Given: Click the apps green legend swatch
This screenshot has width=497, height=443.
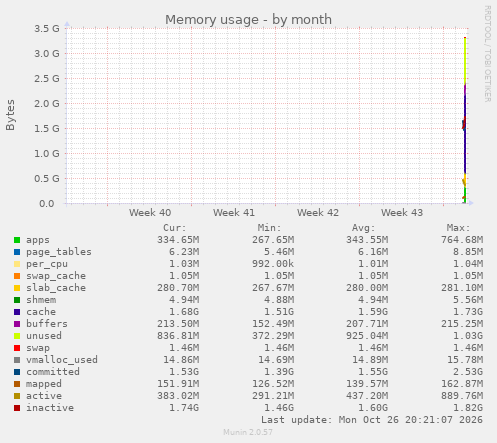Looking at the screenshot, I should (x=17, y=240).
